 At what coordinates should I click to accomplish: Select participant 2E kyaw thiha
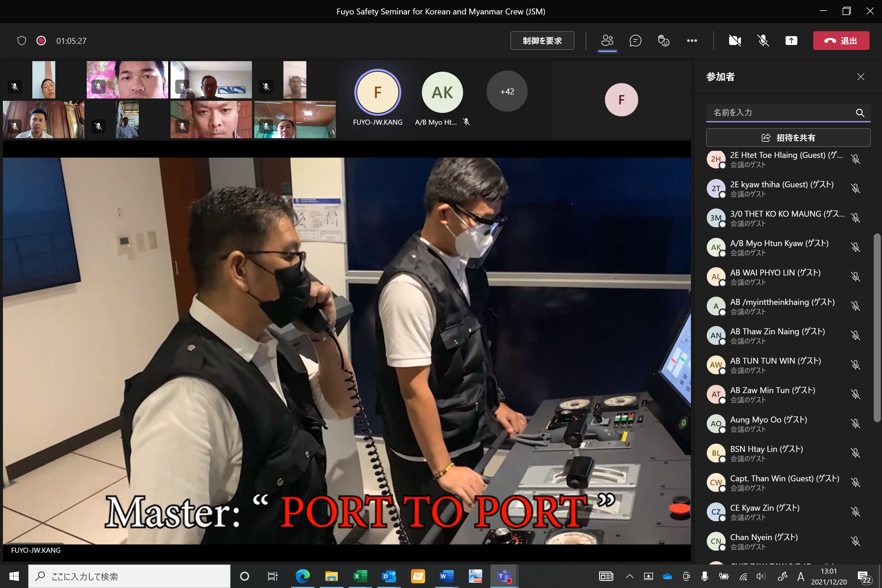pos(788,189)
